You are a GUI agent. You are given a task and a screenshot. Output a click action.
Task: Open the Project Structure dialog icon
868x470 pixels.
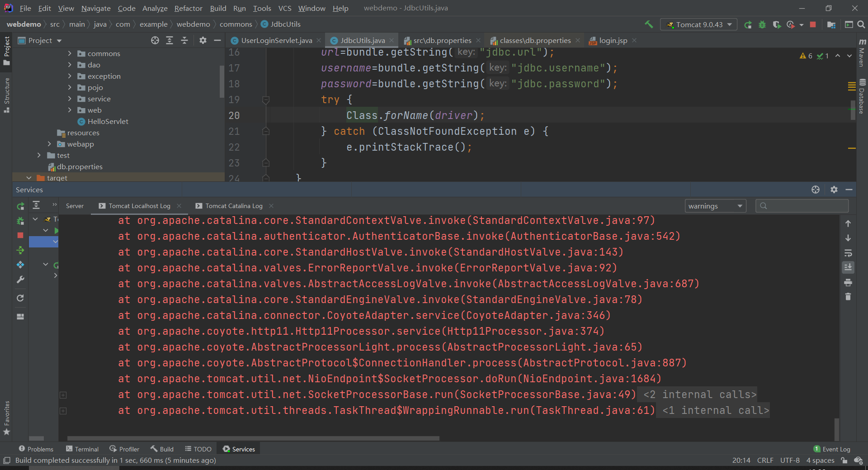click(x=831, y=24)
